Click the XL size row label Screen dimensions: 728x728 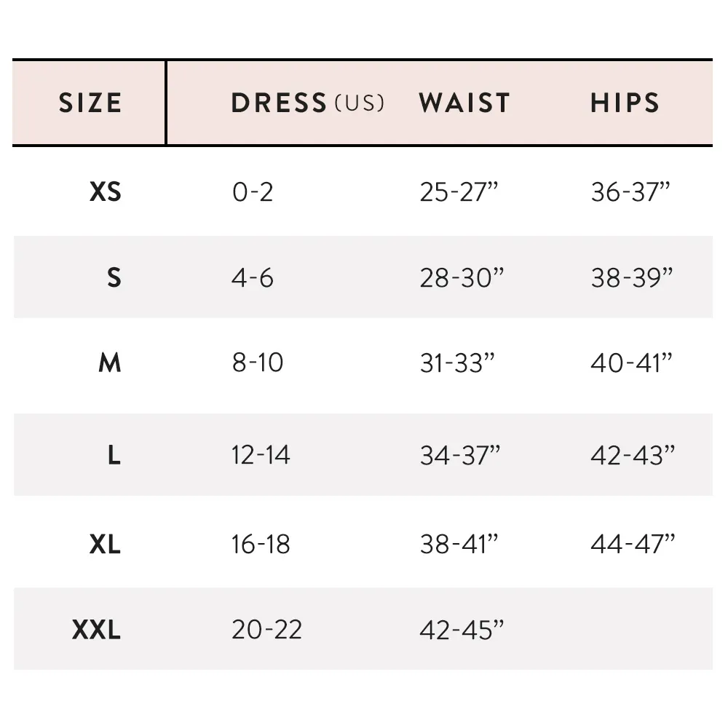(x=105, y=544)
